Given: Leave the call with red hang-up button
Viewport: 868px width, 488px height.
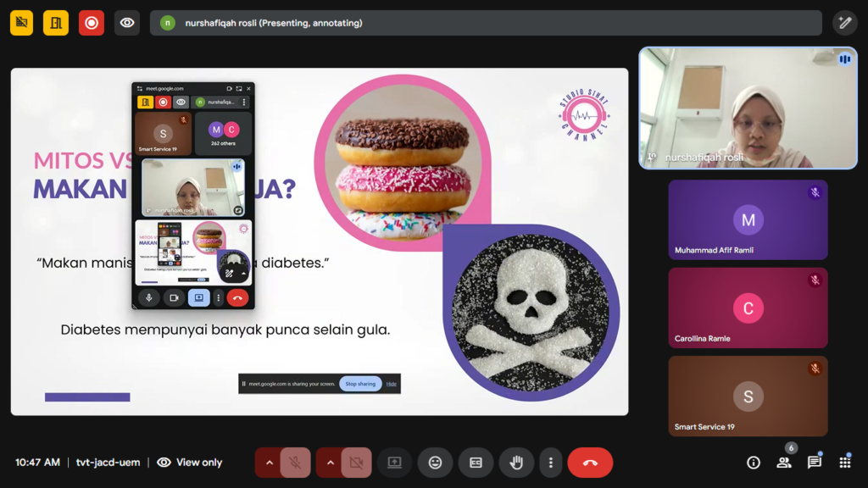Looking at the screenshot, I should pyautogui.click(x=590, y=463).
